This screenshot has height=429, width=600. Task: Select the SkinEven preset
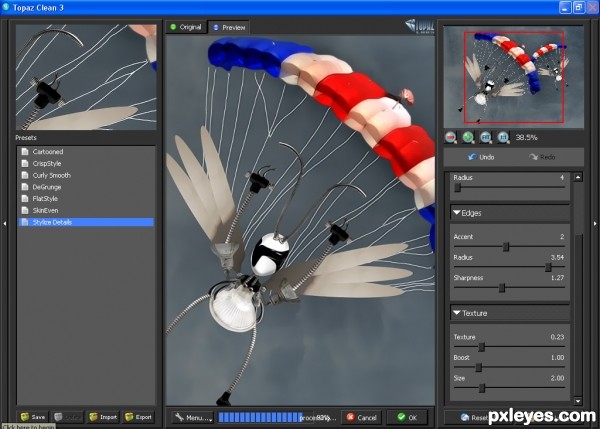86,210
